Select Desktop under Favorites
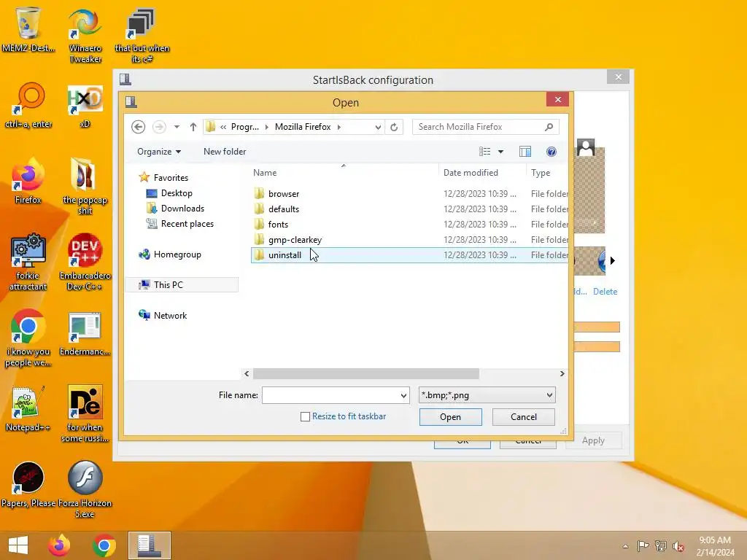 (x=177, y=192)
